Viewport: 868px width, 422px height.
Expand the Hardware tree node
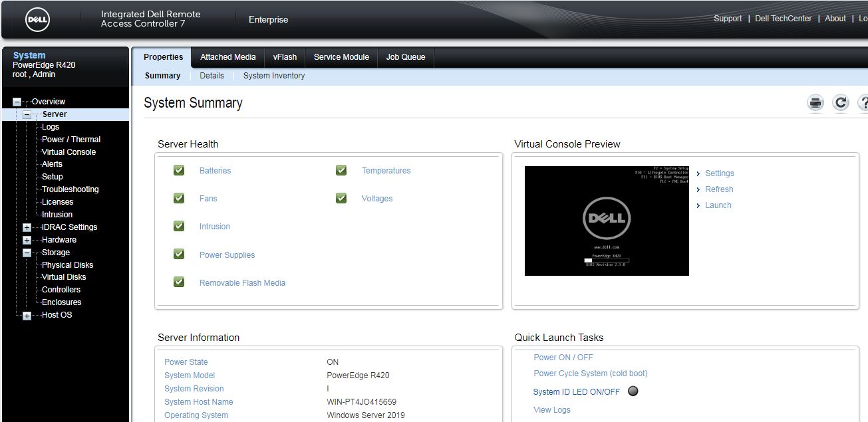(x=25, y=239)
